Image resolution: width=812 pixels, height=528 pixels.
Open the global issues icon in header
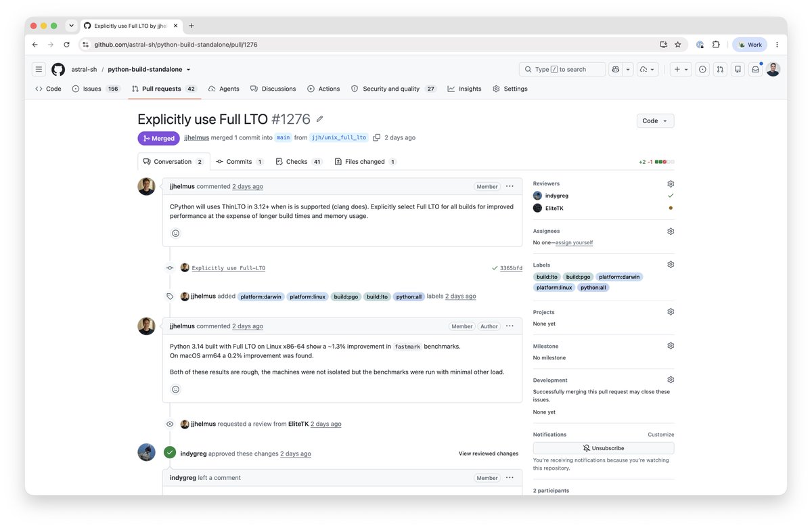702,69
